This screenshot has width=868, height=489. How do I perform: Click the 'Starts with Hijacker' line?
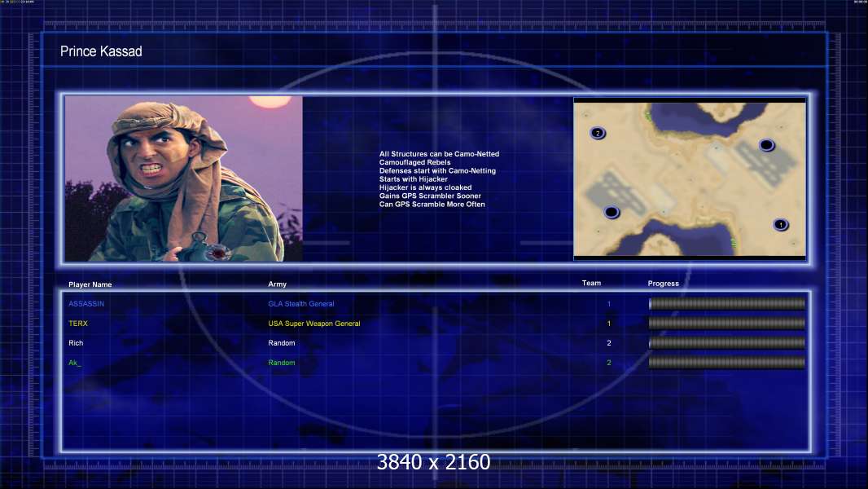click(x=414, y=178)
